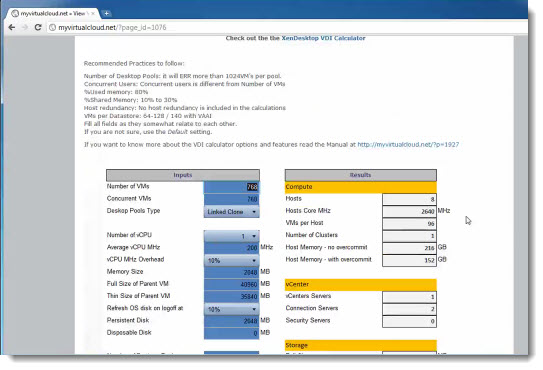Click the Concurrent VMs input field
543x370 pixels.
coord(231,199)
